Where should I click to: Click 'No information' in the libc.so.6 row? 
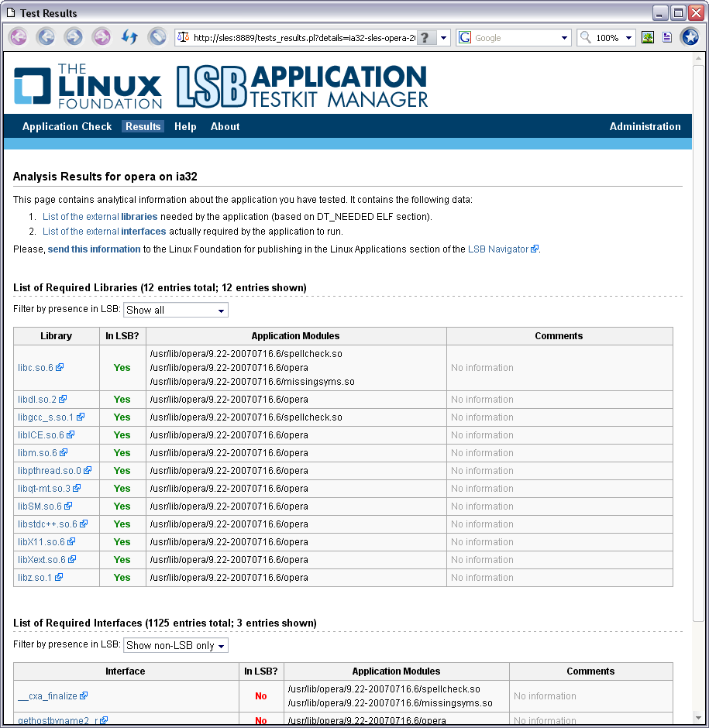[482, 367]
